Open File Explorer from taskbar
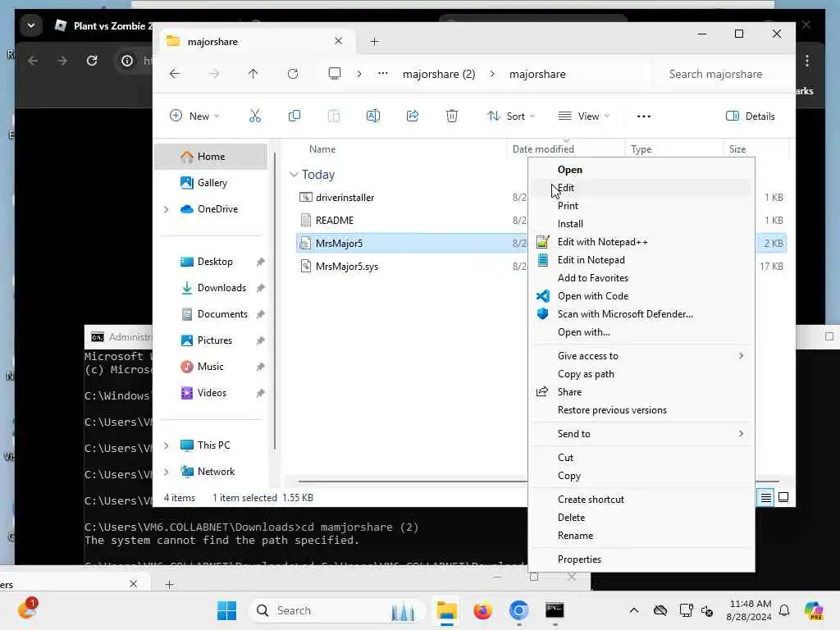840x630 pixels. coord(447,610)
